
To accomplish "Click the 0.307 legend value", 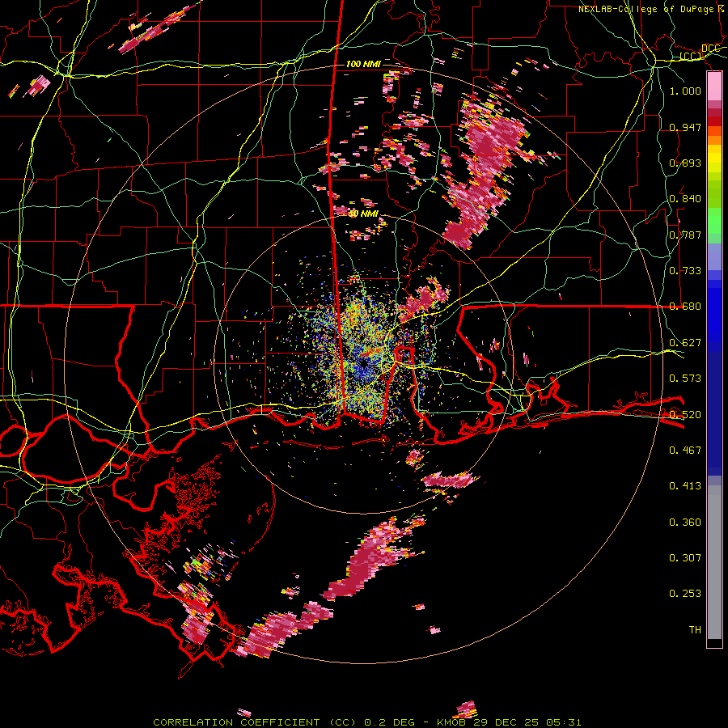I will (x=685, y=557).
